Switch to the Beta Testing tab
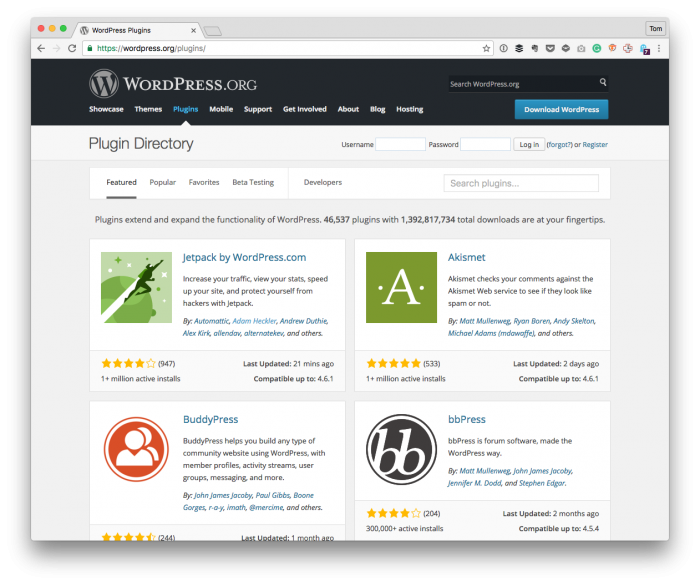Image resolution: width=700 pixels, height=585 pixels. tap(253, 182)
